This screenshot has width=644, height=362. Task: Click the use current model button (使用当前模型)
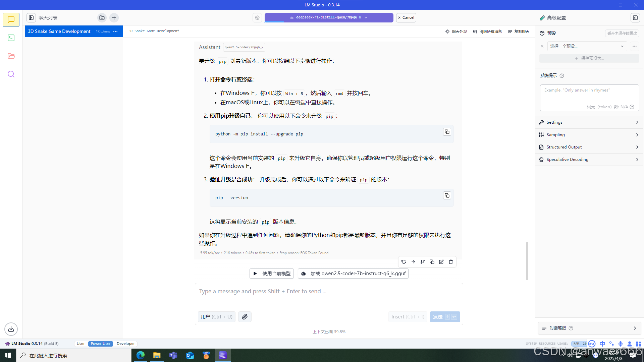pos(272,274)
